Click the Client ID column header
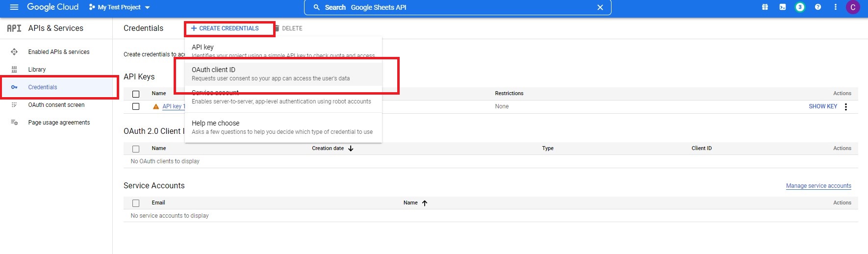868x254 pixels. pos(702,148)
